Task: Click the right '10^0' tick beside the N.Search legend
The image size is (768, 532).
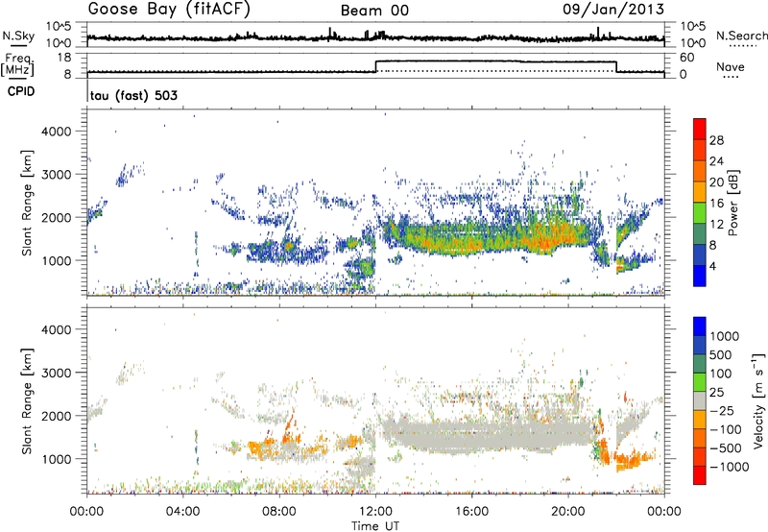Action: tap(692, 43)
